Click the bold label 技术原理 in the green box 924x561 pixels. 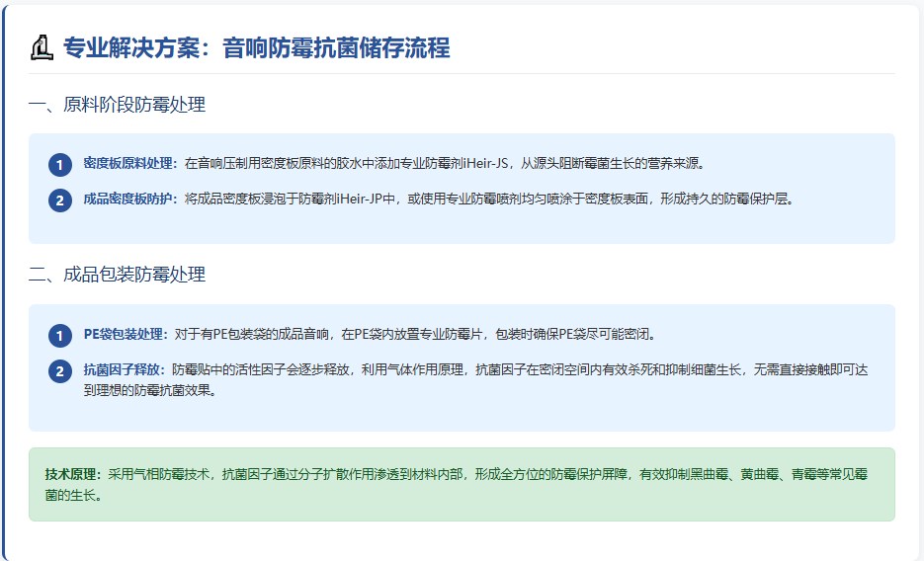click(73, 474)
